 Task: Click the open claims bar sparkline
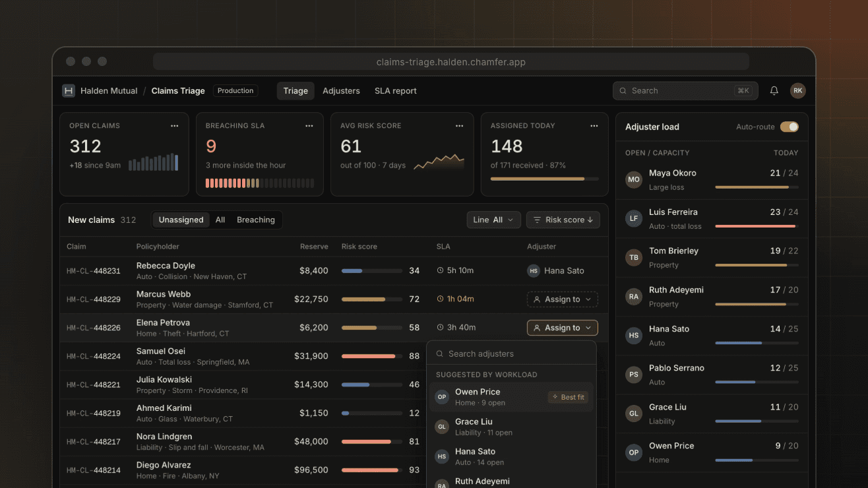(153, 162)
